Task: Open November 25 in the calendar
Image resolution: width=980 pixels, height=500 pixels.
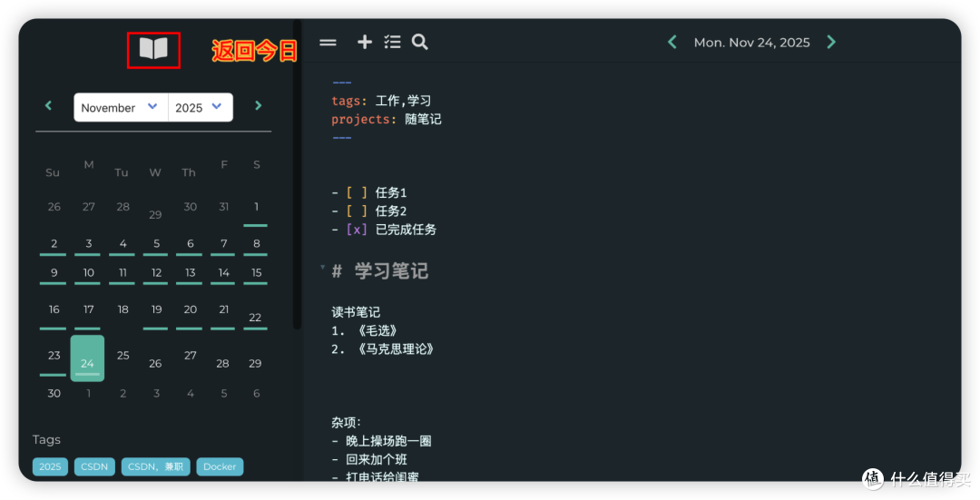Action: coord(123,356)
